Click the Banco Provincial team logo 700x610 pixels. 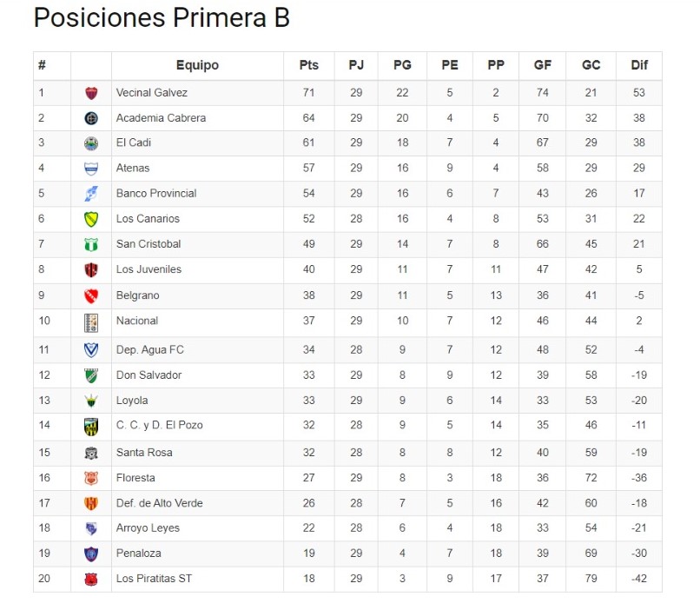[x=91, y=194]
